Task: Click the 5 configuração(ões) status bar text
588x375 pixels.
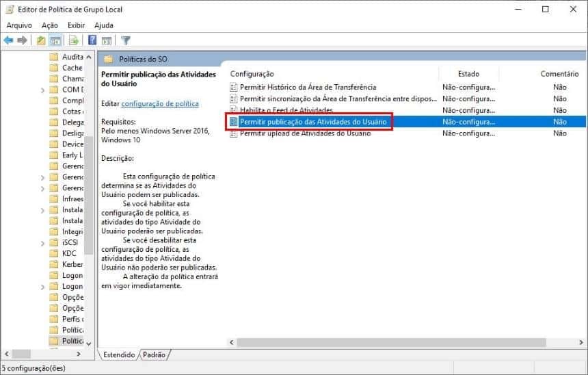Action: pos(34,368)
